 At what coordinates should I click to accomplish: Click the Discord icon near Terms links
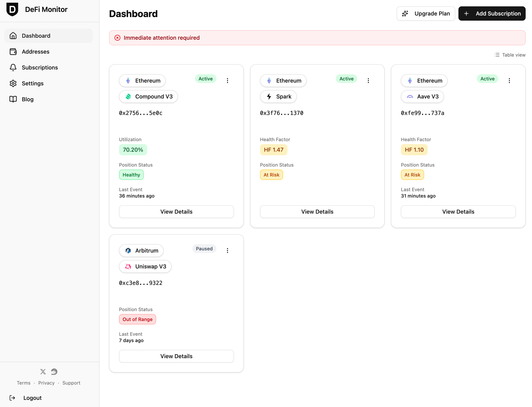click(x=54, y=372)
